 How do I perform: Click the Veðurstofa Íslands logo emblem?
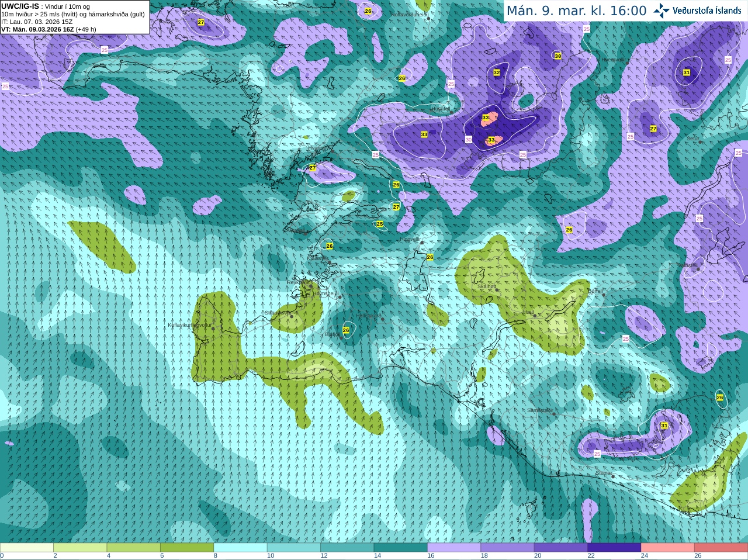pyautogui.click(x=662, y=11)
